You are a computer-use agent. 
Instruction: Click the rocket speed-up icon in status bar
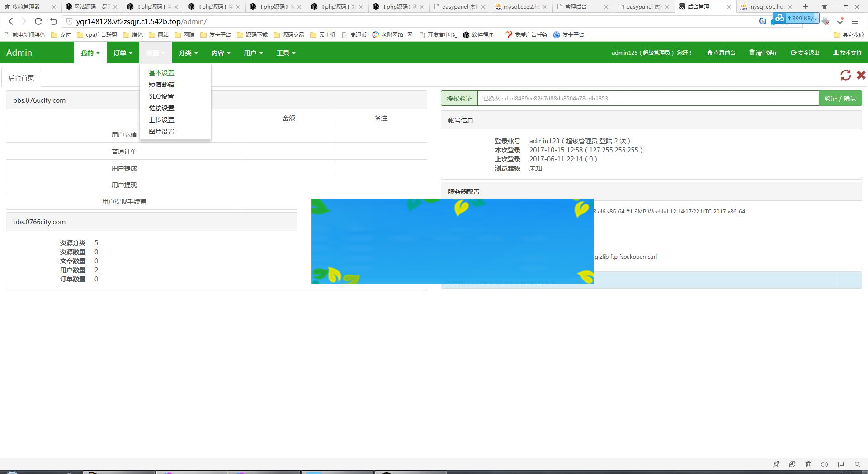776,464
